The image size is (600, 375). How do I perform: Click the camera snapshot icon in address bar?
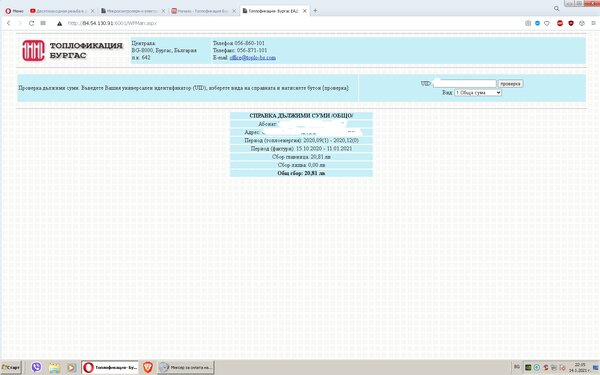click(x=528, y=23)
